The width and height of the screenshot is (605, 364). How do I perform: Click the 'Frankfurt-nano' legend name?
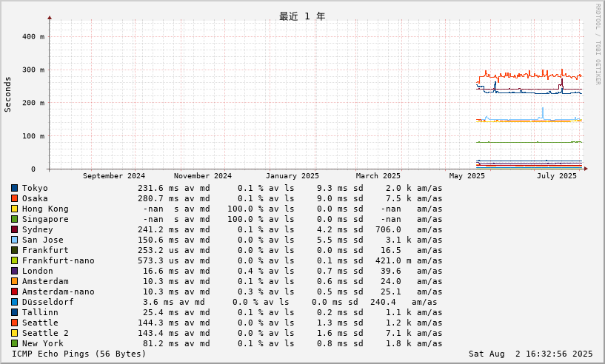pos(59,260)
